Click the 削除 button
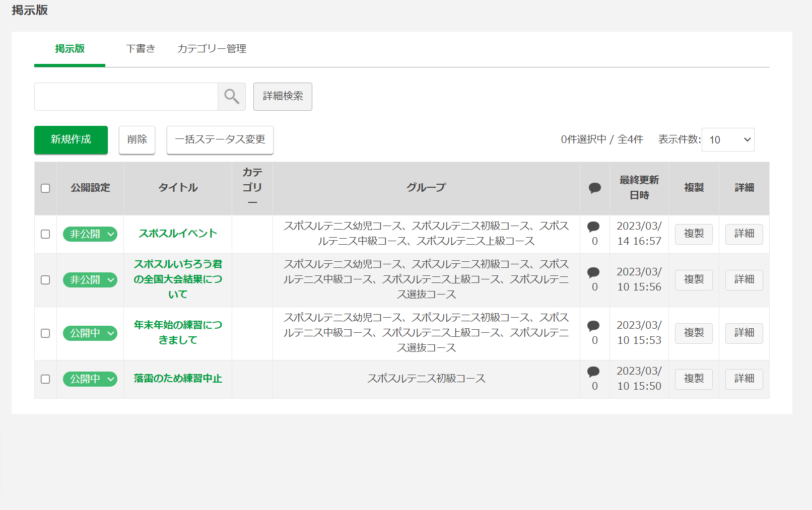Image resolution: width=812 pixels, height=510 pixels. (x=137, y=139)
